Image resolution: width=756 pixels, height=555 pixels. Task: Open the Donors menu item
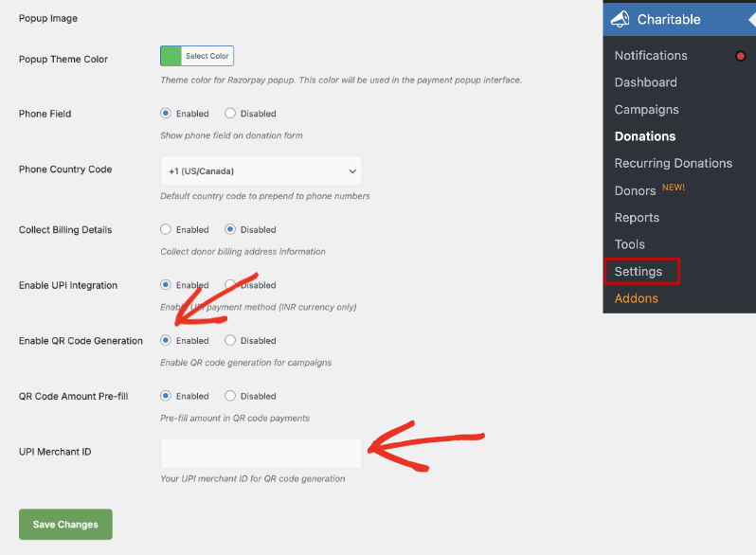point(635,191)
